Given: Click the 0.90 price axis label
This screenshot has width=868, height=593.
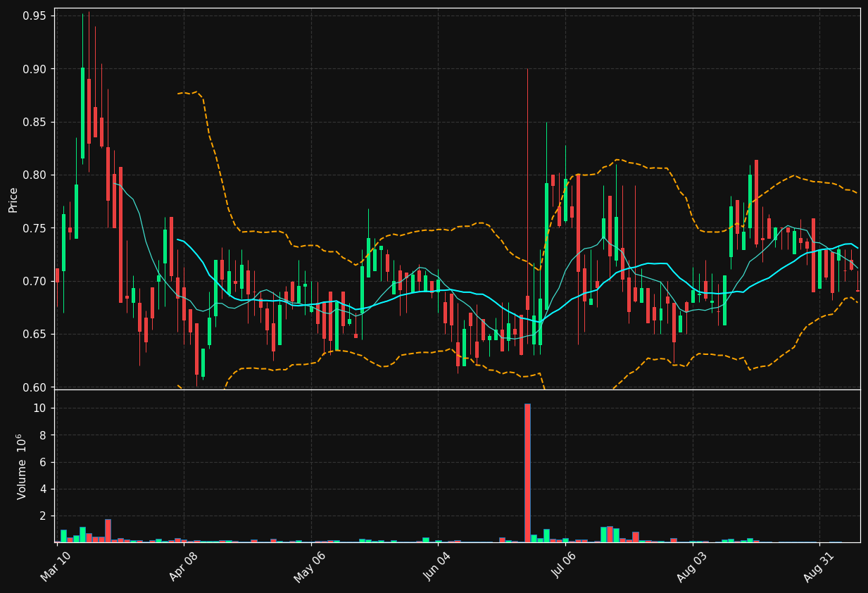Looking at the screenshot, I should (35, 69).
